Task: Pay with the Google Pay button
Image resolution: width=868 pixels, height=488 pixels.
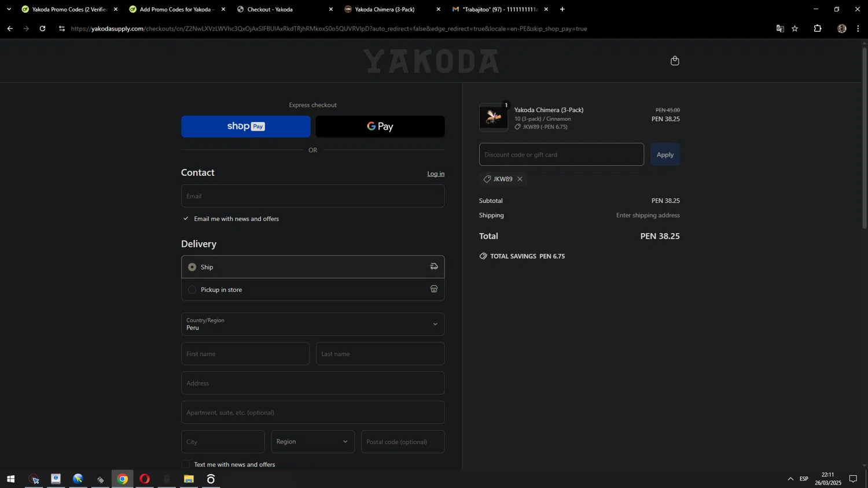Action: coord(380,127)
